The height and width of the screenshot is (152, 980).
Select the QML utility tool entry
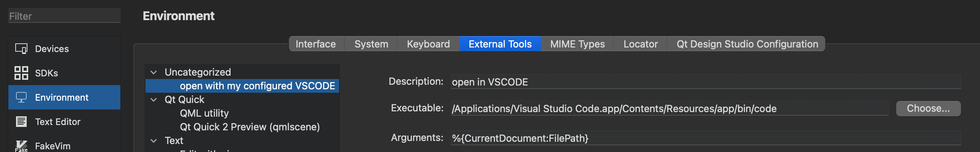point(204,113)
